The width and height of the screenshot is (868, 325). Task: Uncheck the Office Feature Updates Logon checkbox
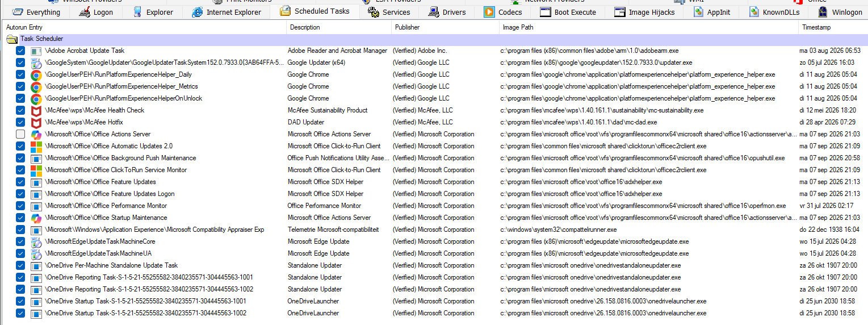point(20,194)
